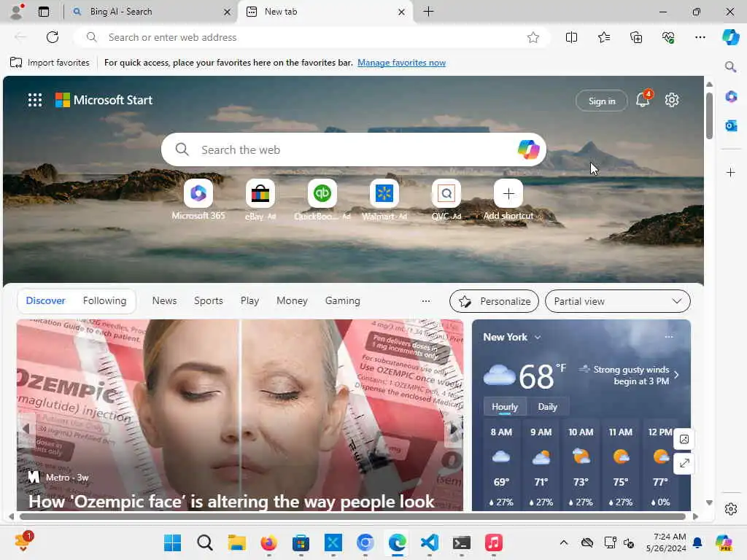This screenshot has width=747, height=560.
Task: Open QVC shortcut tile
Action: (x=446, y=193)
